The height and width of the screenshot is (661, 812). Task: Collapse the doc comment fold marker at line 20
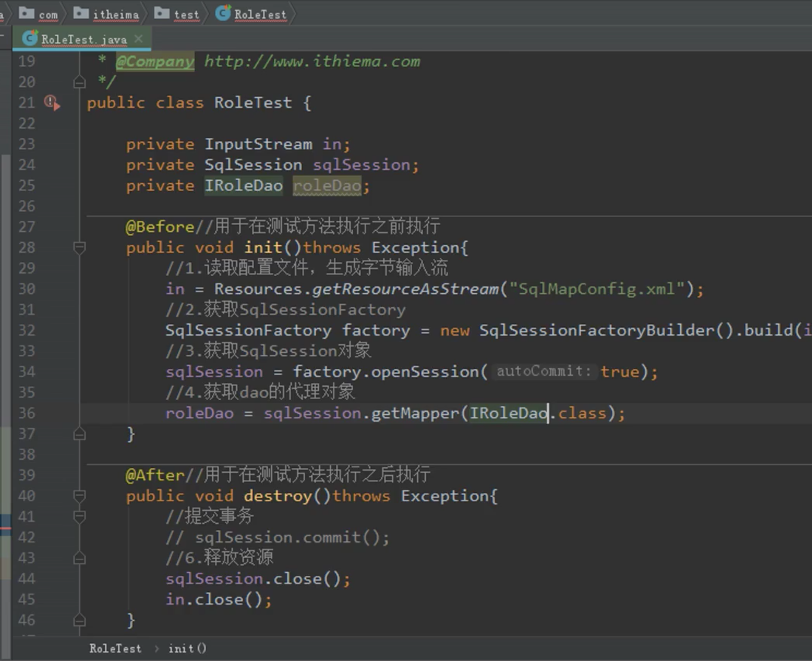coord(79,82)
